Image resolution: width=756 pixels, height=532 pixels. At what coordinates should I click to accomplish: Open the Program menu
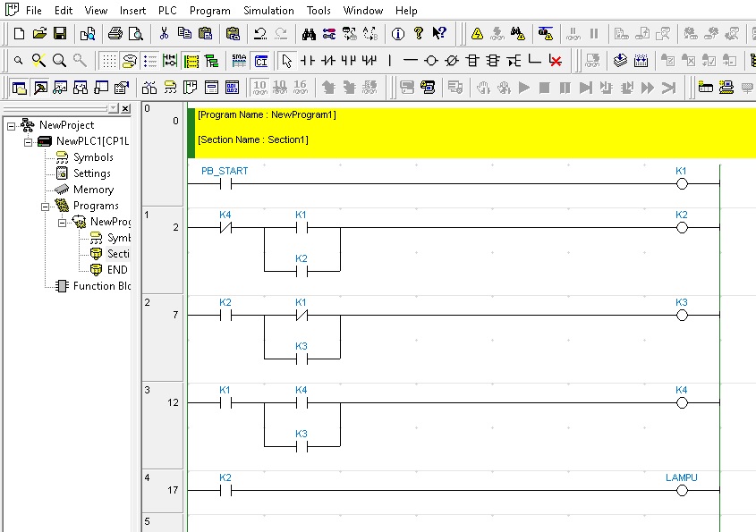[209, 10]
